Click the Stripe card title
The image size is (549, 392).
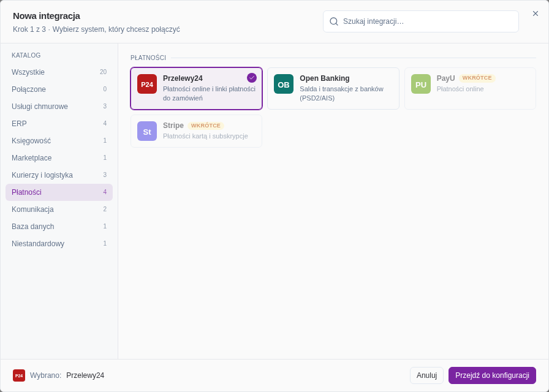(x=173, y=126)
